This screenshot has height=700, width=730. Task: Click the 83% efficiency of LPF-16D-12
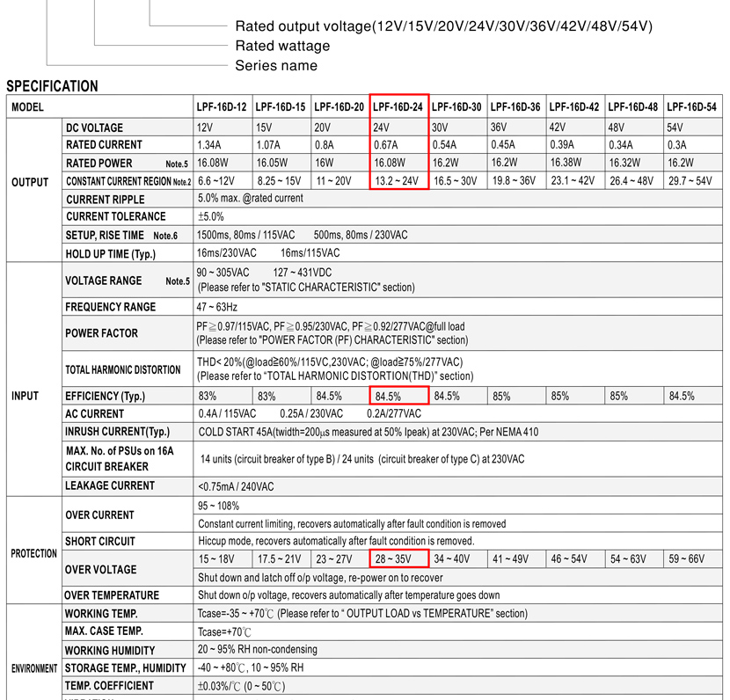pos(208,396)
